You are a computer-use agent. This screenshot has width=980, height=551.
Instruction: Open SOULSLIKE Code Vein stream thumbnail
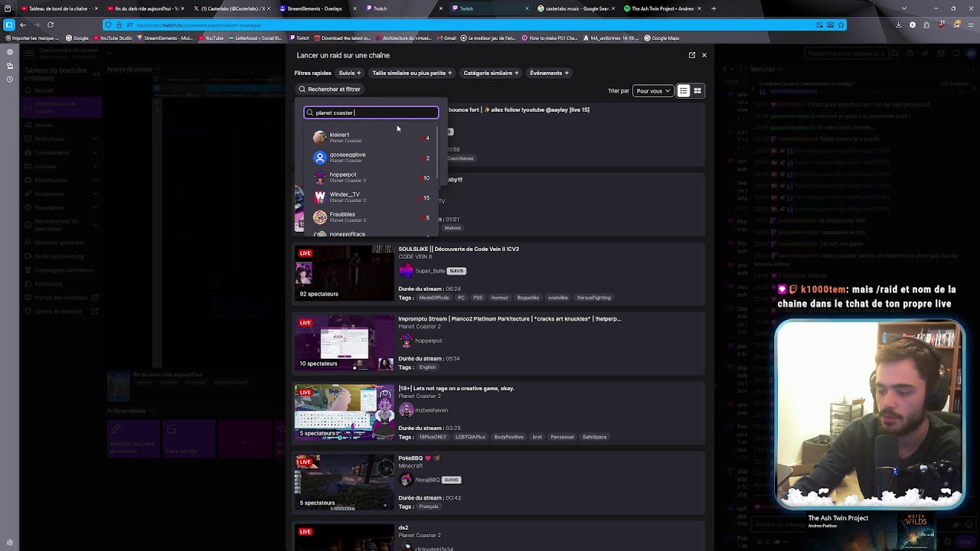tap(344, 272)
